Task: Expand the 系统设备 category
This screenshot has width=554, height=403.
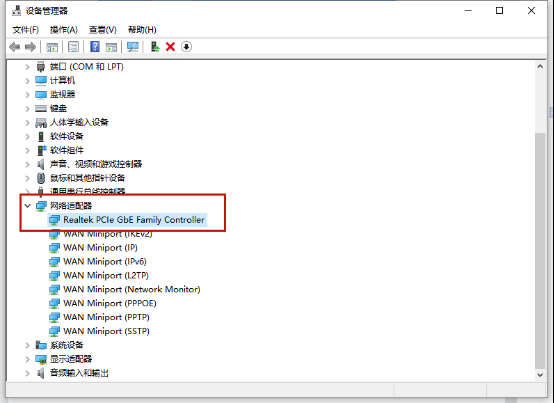Action: [28, 345]
